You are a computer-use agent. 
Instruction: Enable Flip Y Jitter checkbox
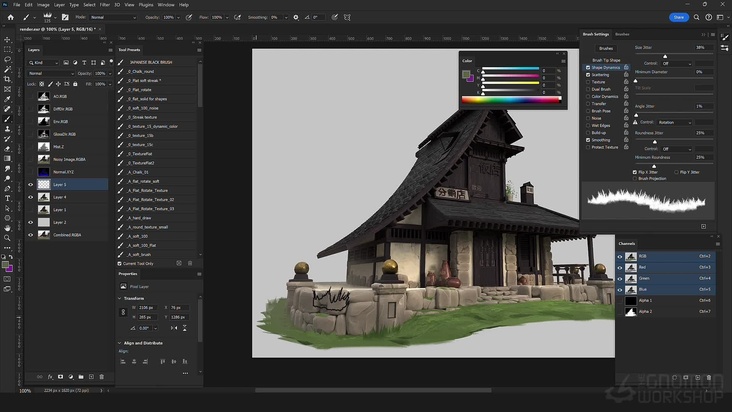pyautogui.click(x=676, y=172)
